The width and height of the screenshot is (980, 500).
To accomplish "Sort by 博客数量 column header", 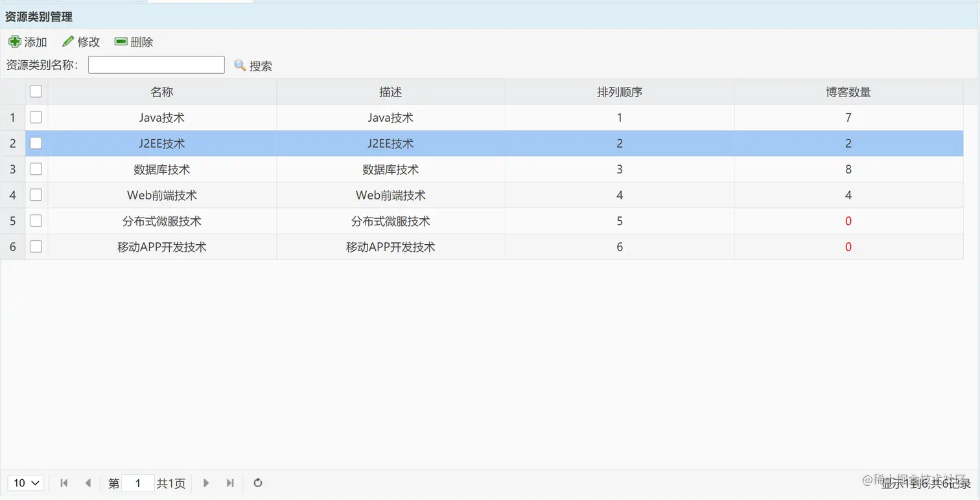I will (848, 92).
